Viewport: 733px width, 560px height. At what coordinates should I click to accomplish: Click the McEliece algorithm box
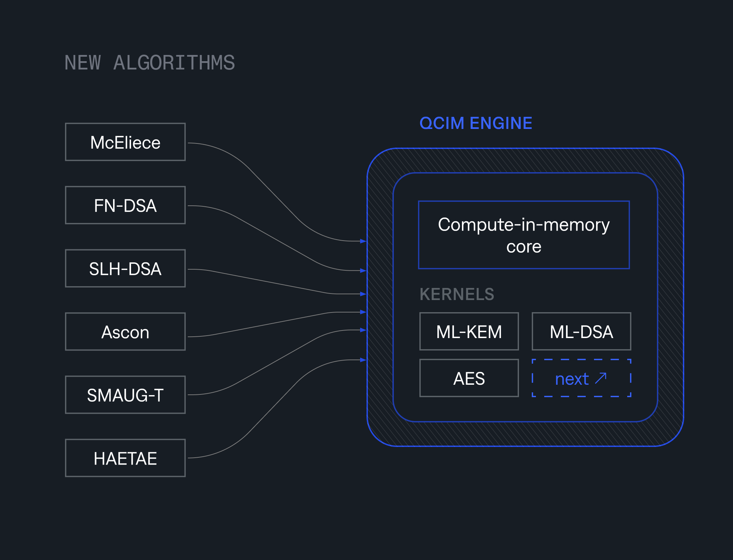pyautogui.click(x=125, y=142)
